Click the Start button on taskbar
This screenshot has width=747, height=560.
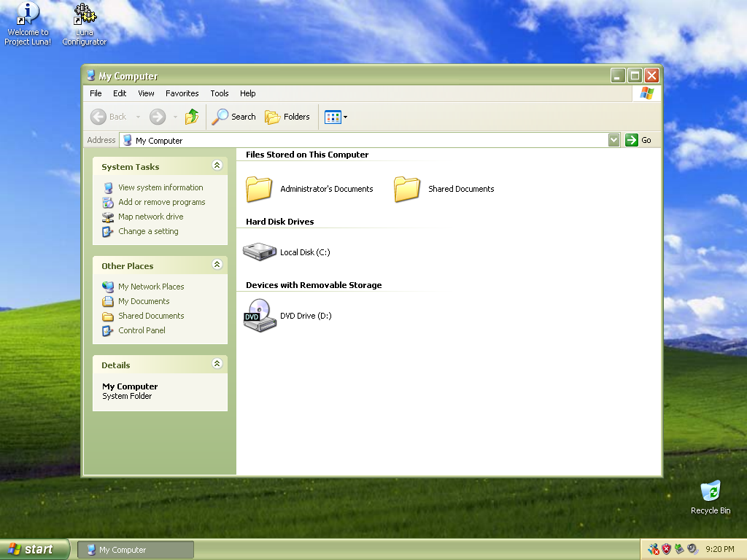pos(34,549)
